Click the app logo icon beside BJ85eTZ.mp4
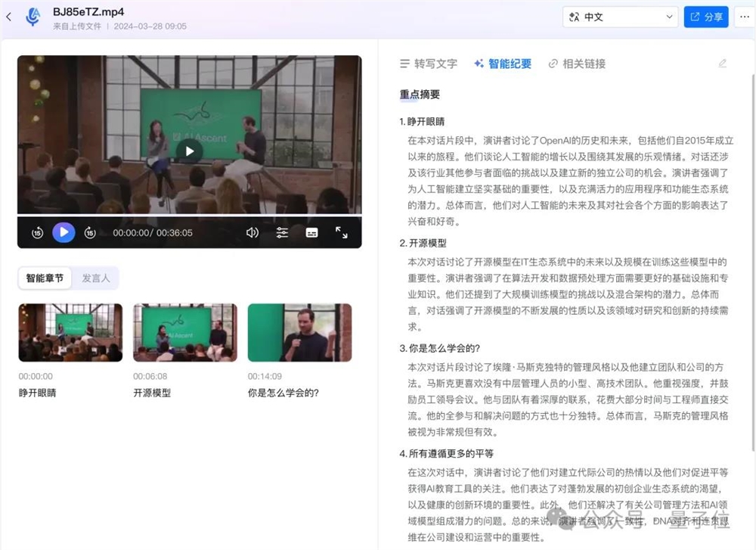The width and height of the screenshot is (756, 550). [x=32, y=17]
